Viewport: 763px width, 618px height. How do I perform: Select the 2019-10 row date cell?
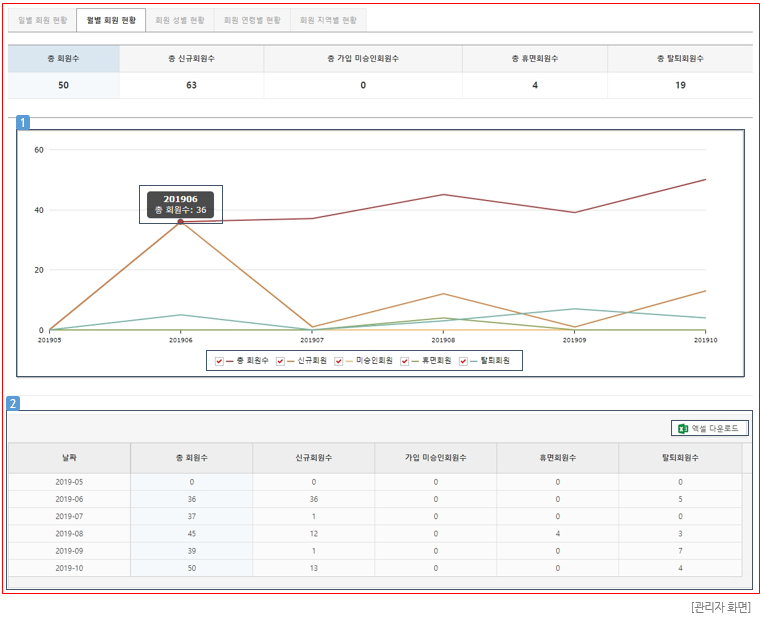click(x=69, y=568)
